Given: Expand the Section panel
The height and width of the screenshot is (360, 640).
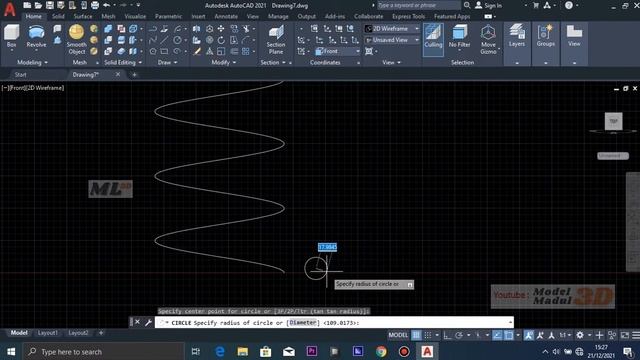Looking at the screenshot, I should point(273,62).
